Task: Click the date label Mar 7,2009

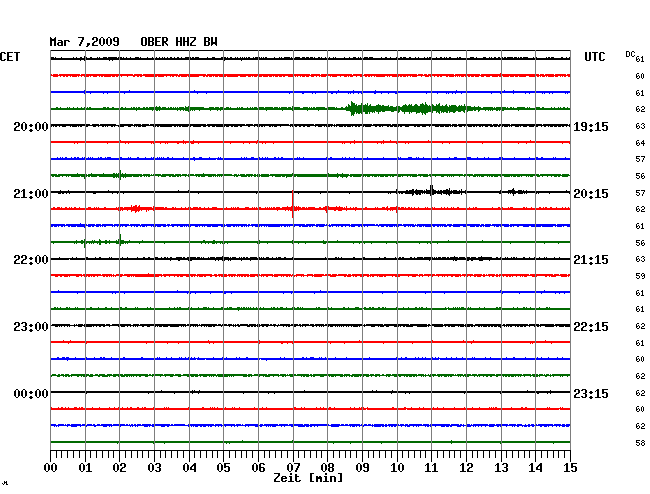Action: (x=85, y=42)
